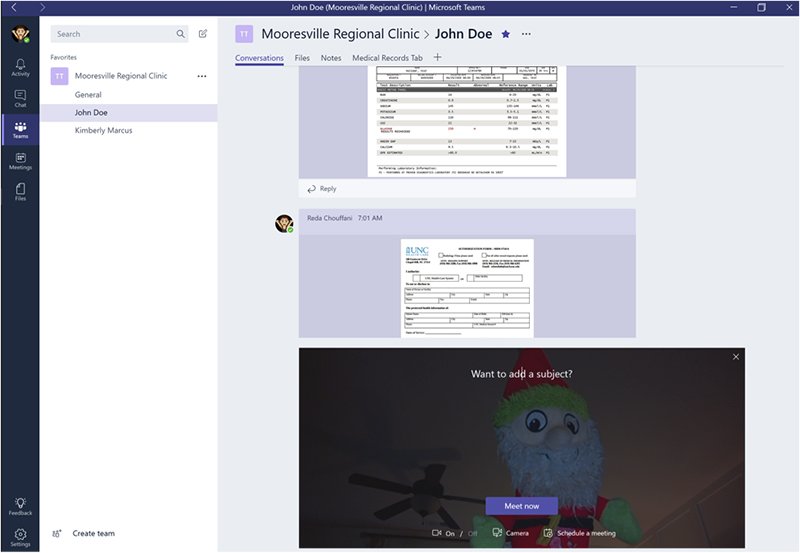This screenshot has height=553, width=800.
Task: Click the TT team icon in Favorites list
Action: (59, 76)
